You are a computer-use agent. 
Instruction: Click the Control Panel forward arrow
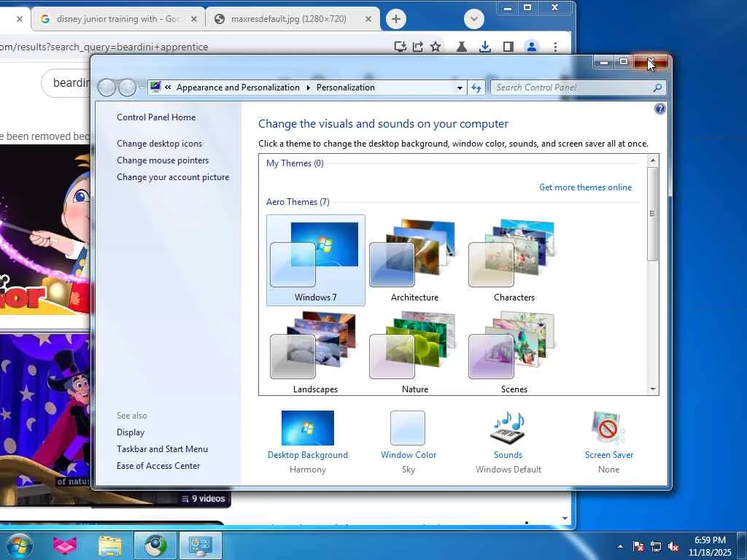pyautogui.click(x=127, y=87)
